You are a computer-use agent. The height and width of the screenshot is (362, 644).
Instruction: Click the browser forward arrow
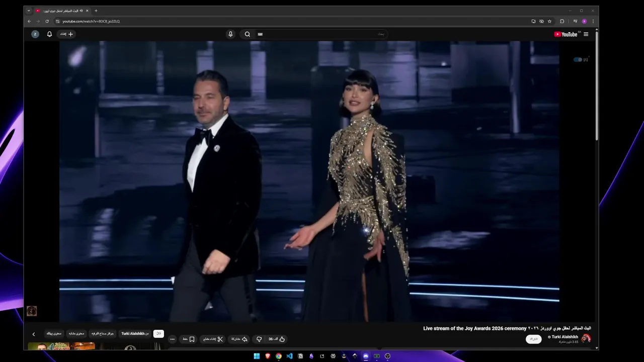click(38, 21)
